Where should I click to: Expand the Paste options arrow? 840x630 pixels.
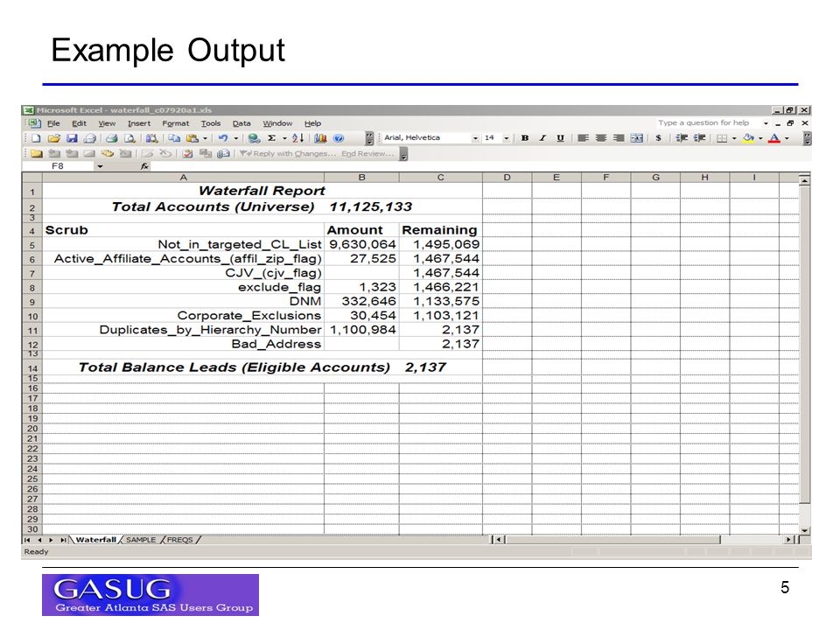pyautogui.click(x=205, y=138)
